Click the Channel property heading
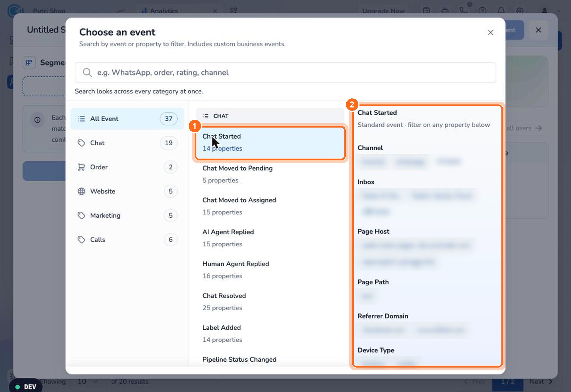The width and height of the screenshot is (571, 392). click(x=370, y=148)
